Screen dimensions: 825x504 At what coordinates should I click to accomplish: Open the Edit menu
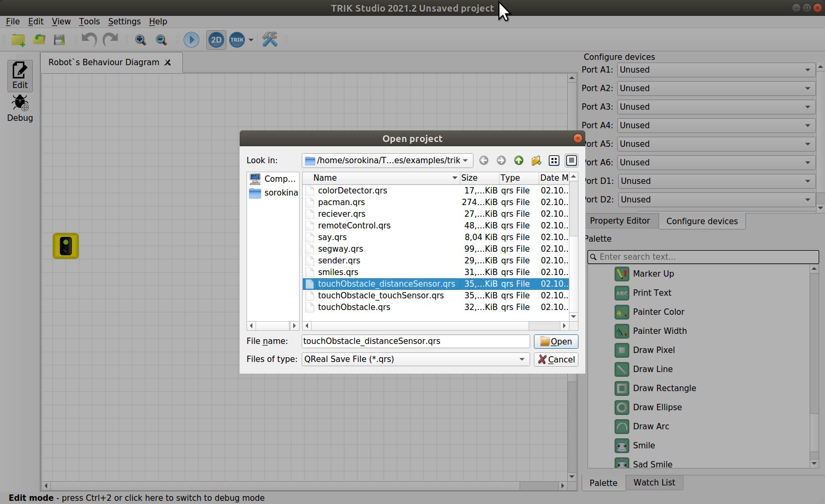tap(36, 22)
